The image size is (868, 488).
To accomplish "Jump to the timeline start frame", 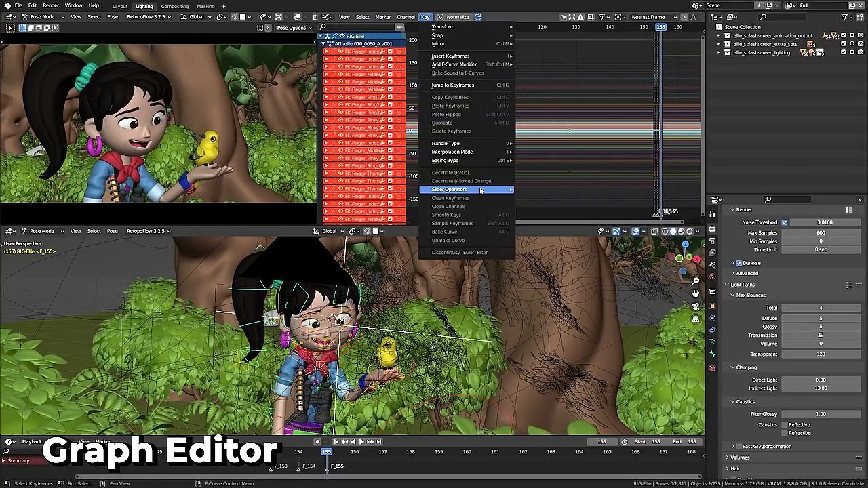I will [336, 441].
